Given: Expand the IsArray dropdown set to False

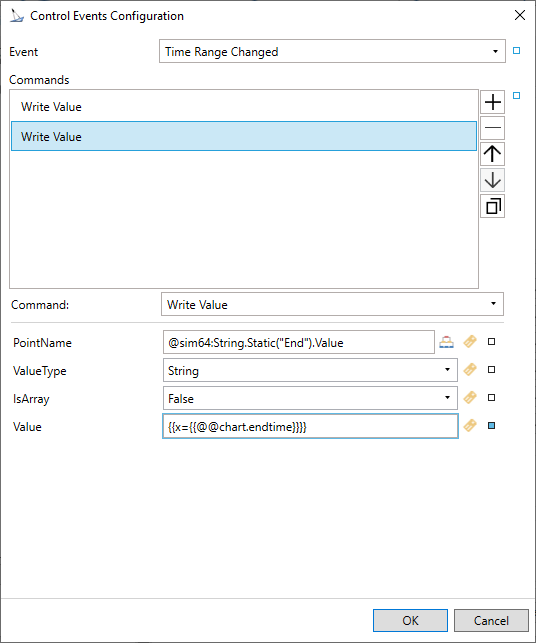Looking at the screenshot, I should pos(310,398).
